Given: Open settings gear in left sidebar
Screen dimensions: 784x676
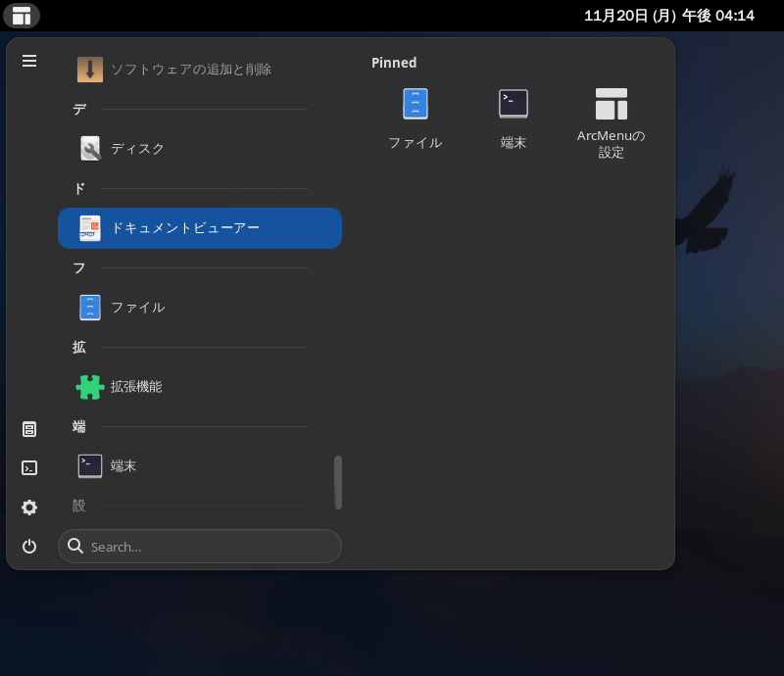Looking at the screenshot, I should click(x=29, y=507).
